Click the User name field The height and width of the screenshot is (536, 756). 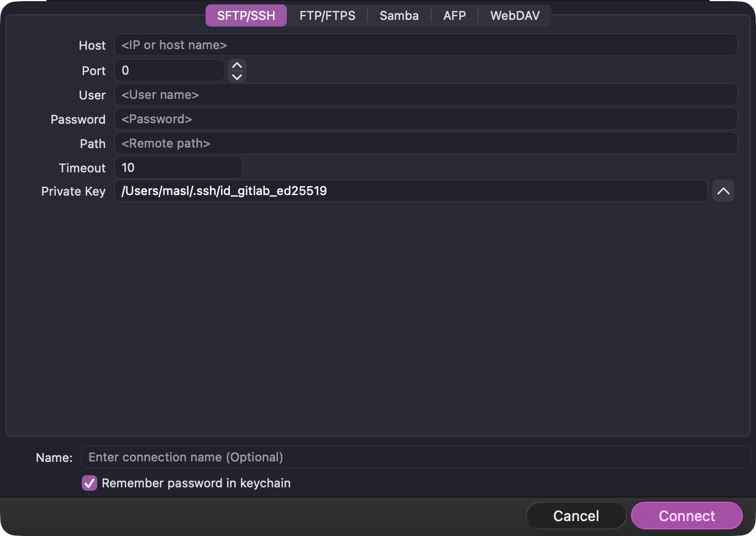(426, 94)
